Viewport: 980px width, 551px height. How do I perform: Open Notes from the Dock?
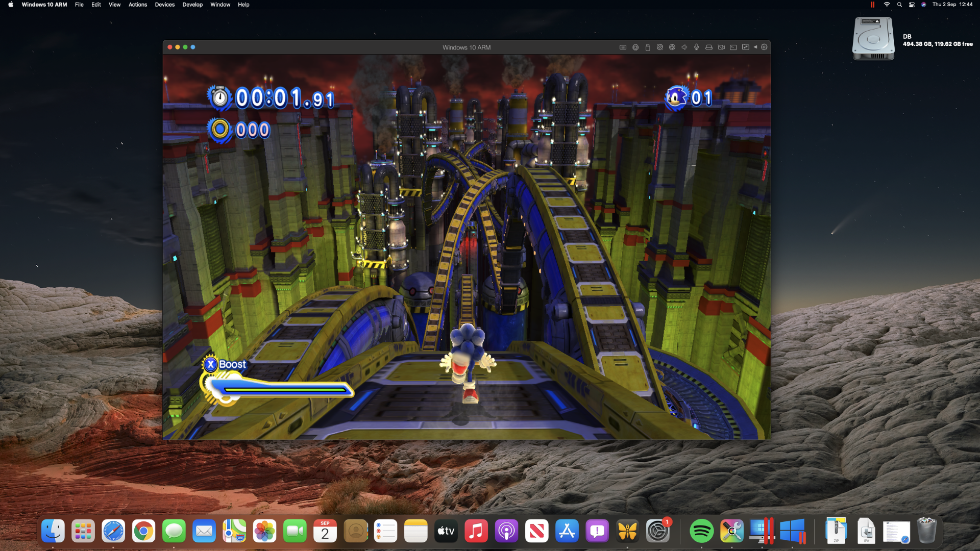coord(416,531)
